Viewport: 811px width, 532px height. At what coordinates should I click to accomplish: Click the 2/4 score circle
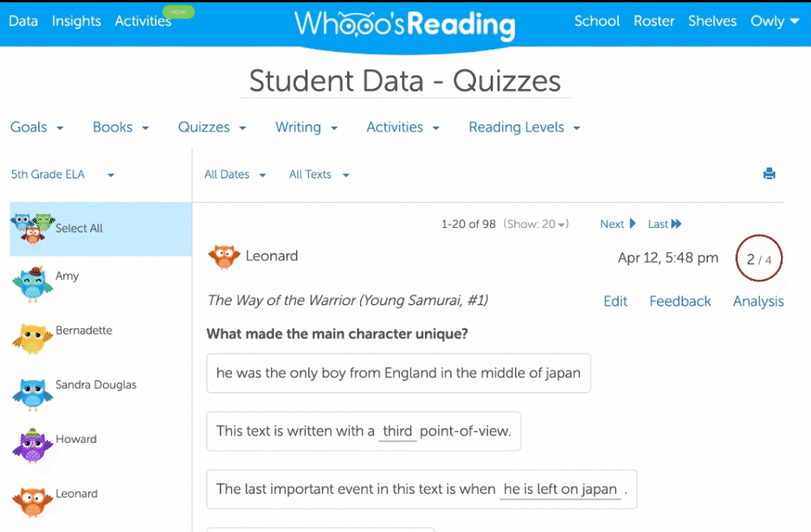click(759, 260)
